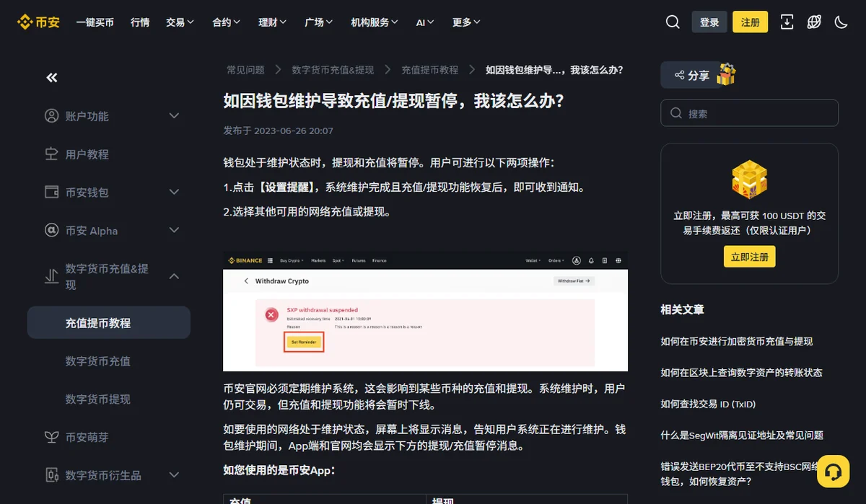This screenshot has height=504, width=866.
Task: Expand the 币安钱包 section chevron
Action: 174,192
